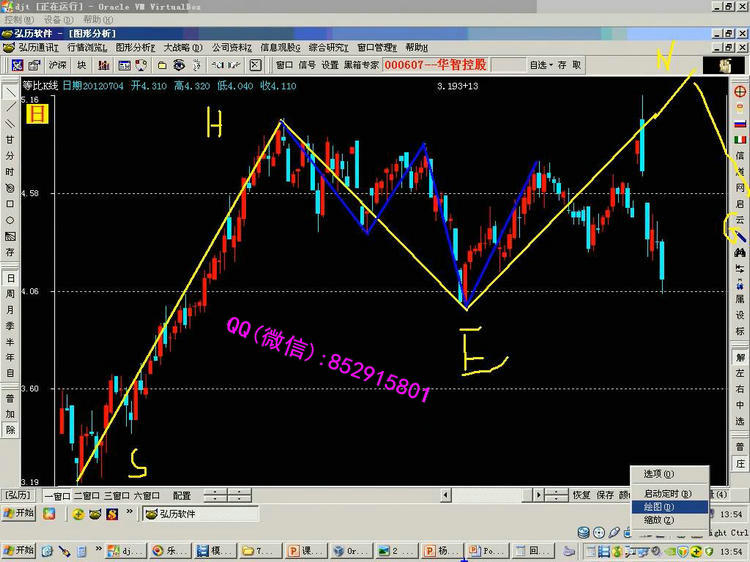Click the horizontal chart scrollbar track

490,495
